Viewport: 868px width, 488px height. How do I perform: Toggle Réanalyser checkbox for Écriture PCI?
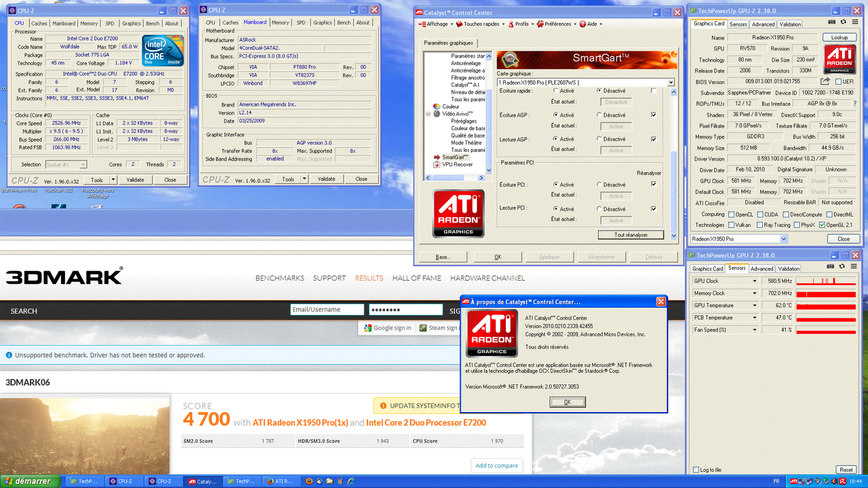pos(654,184)
